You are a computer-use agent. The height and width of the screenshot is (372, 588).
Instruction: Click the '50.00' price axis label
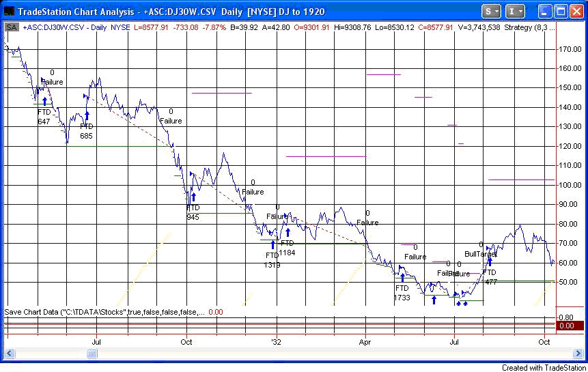[568, 282]
